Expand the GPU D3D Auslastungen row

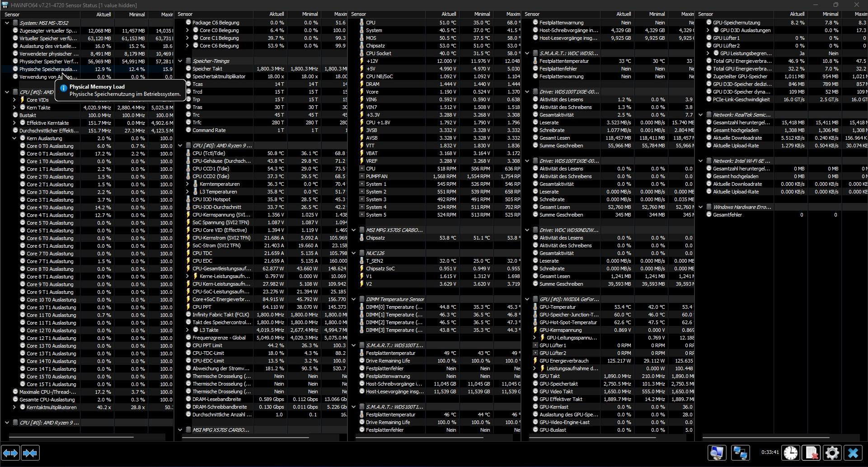point(708,30)
